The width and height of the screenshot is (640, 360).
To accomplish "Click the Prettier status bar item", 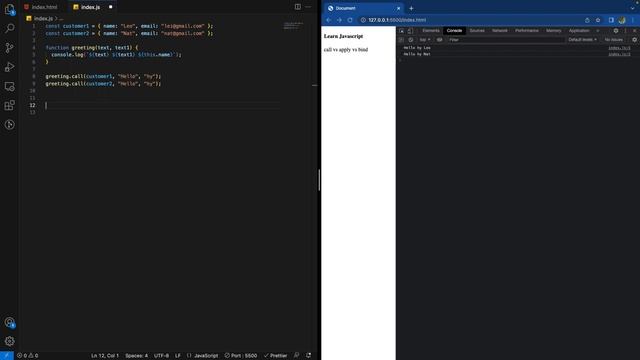I will [x=276, y=356].
